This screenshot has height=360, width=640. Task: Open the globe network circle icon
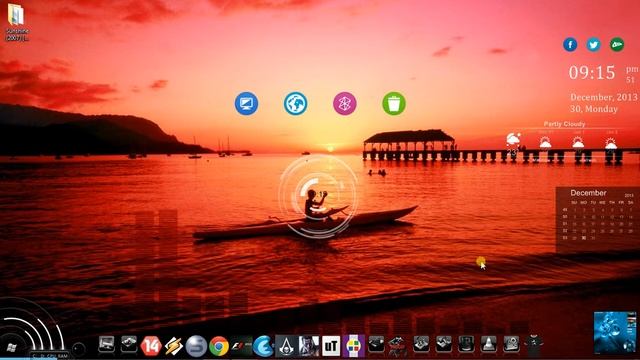pos(296,103)
